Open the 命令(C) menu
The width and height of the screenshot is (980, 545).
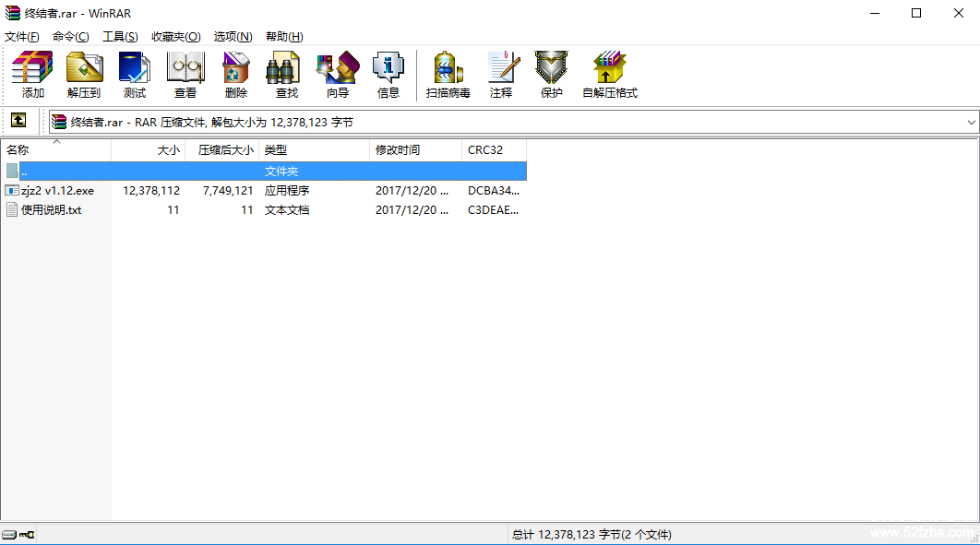coord(71,37)
